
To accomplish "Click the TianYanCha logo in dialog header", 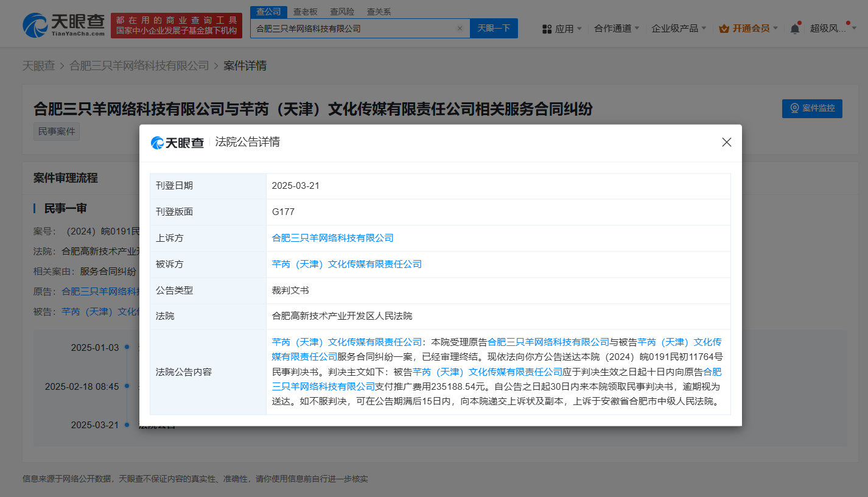I will (x=178, y=143).
